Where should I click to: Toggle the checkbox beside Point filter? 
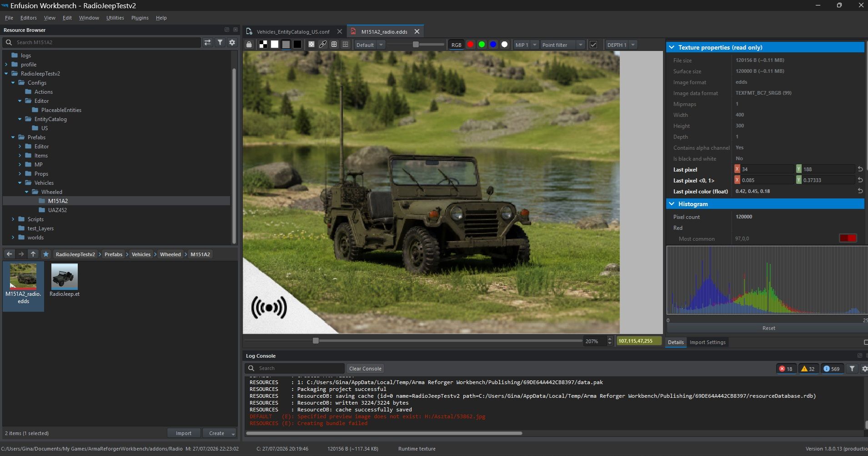pyautogui.click(x=593, y=45)
